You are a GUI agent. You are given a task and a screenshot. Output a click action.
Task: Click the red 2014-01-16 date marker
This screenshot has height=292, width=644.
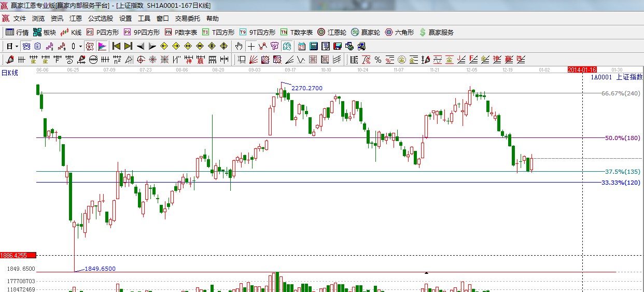pyautogui.click(x=582, y=69)
